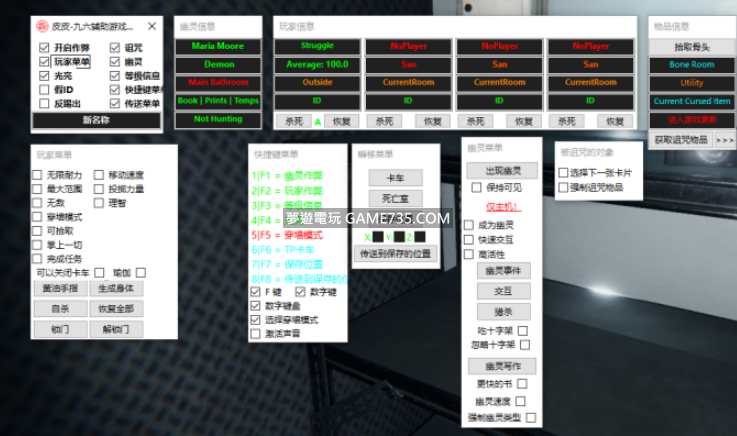Click the 自杀 button
737x436 pixels.
point(61,309)
